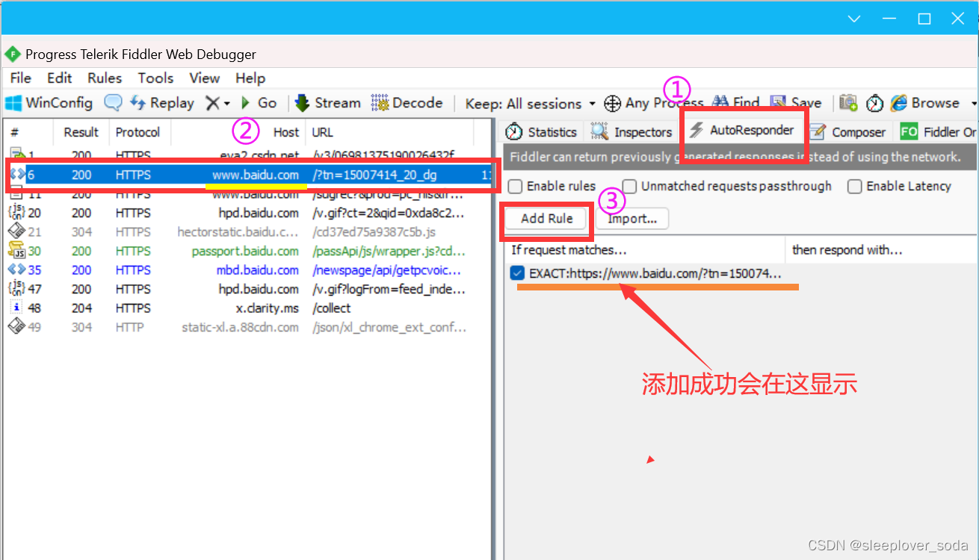Select session 35 mbd.baidu.com row
The image size is (979, 560).
pos(248,270)
